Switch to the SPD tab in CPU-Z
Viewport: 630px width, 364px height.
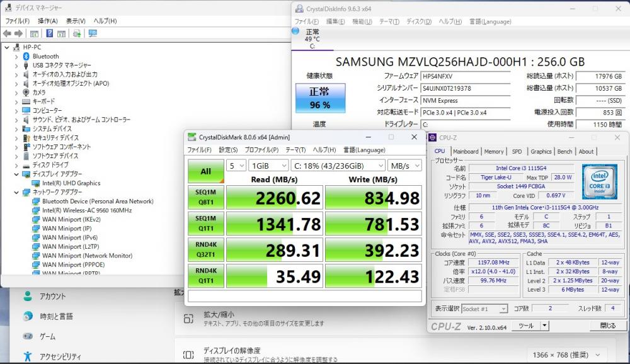tap(517, 152)
